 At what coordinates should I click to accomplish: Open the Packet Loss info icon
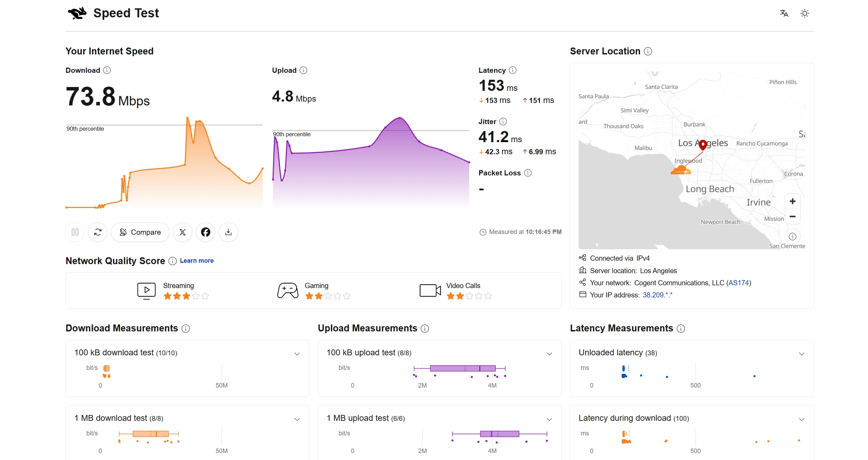[528, 173]
